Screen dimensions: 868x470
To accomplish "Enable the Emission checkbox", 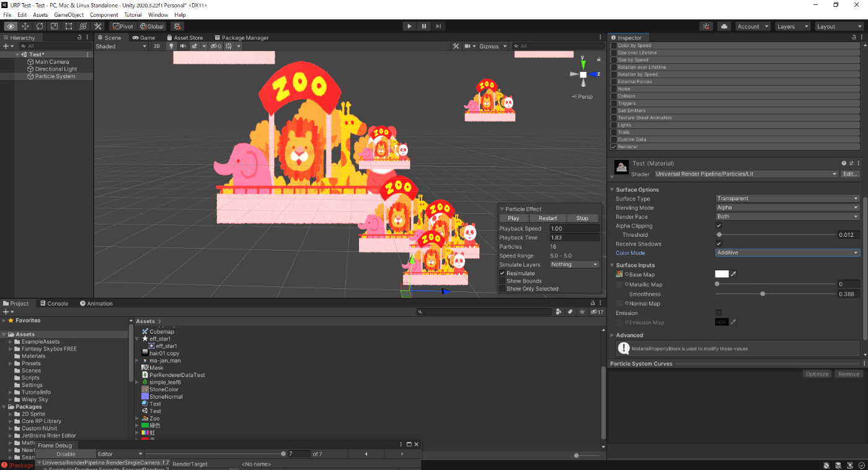I will [x=719, y=313].
